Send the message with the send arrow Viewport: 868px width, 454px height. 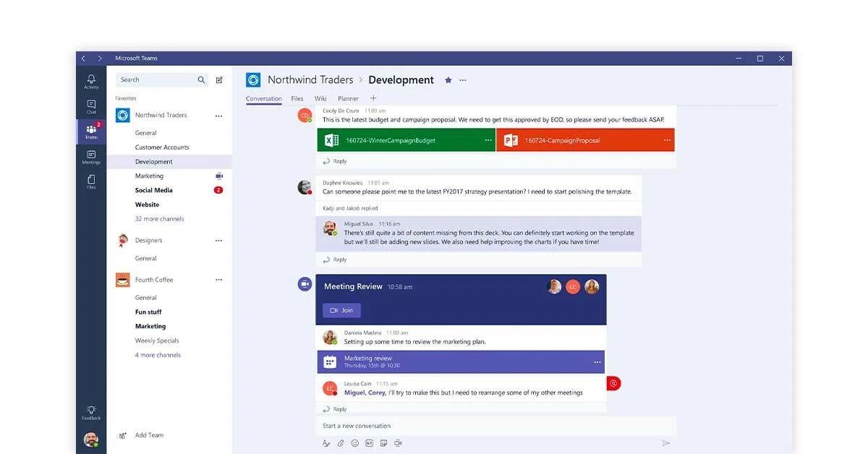coord(665,442)
